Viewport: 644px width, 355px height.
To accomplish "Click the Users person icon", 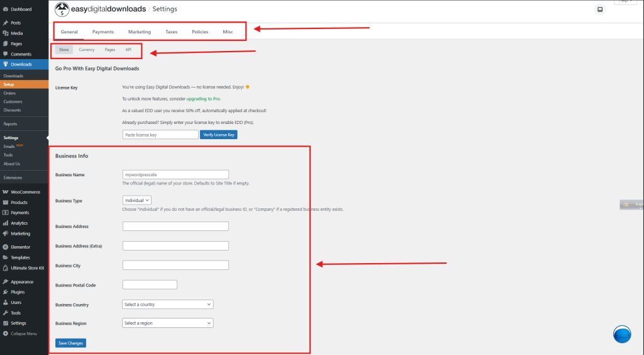I will click(x=5, y=302).
